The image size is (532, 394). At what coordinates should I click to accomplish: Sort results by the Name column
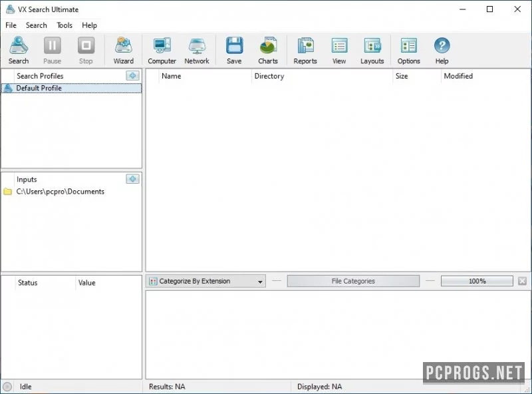coord(205,76)
